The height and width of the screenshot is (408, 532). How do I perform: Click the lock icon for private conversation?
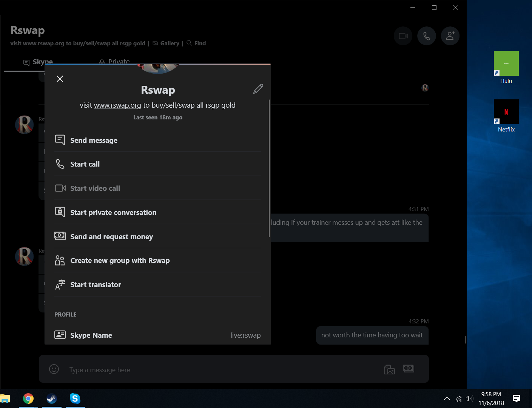coord(60,212)
